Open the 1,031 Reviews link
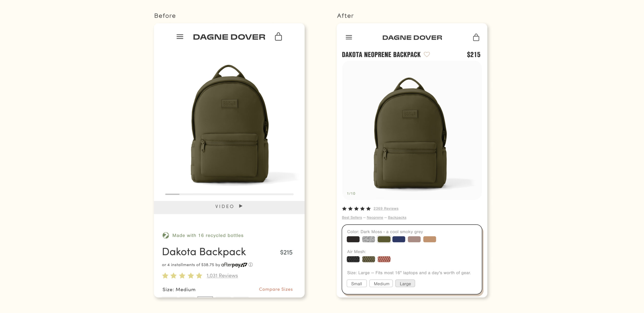 222,276
